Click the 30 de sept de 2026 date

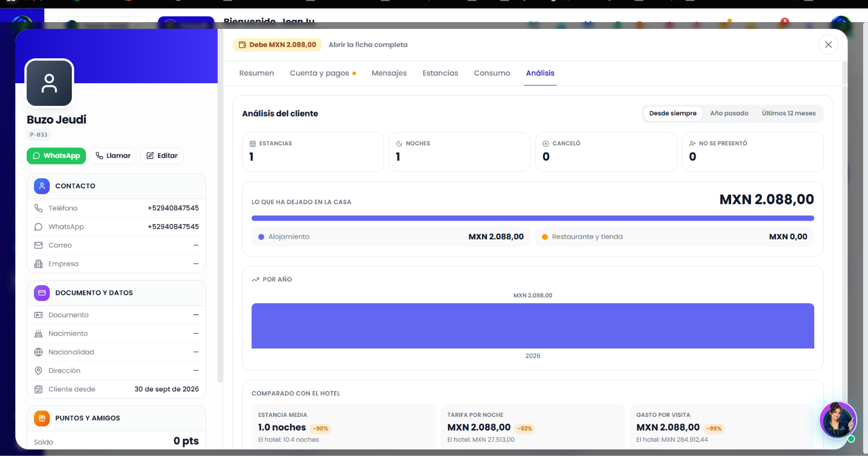167,389
